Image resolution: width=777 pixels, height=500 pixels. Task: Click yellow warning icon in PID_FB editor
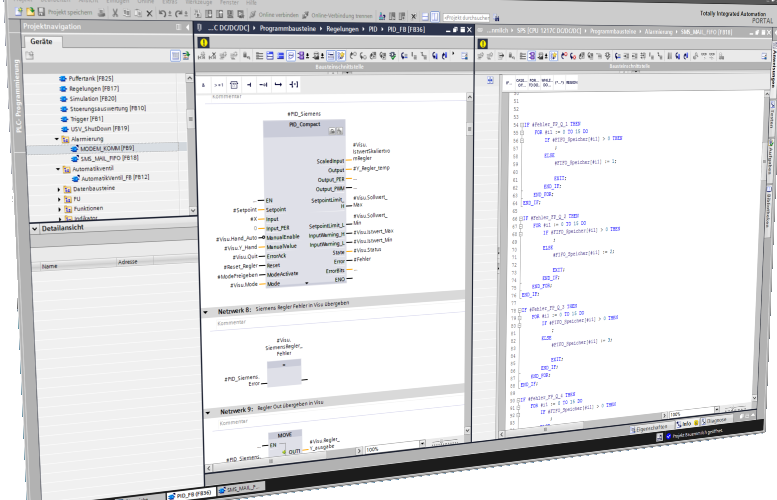204,43
